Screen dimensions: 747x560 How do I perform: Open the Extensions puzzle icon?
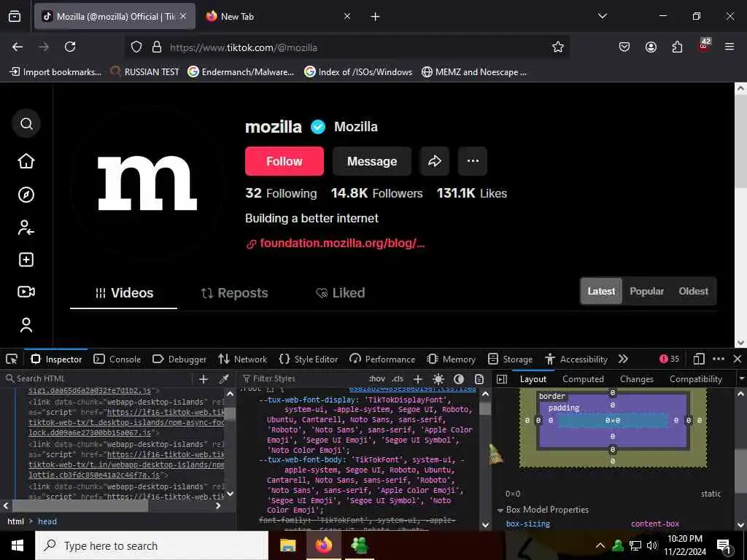click(677, 47)
